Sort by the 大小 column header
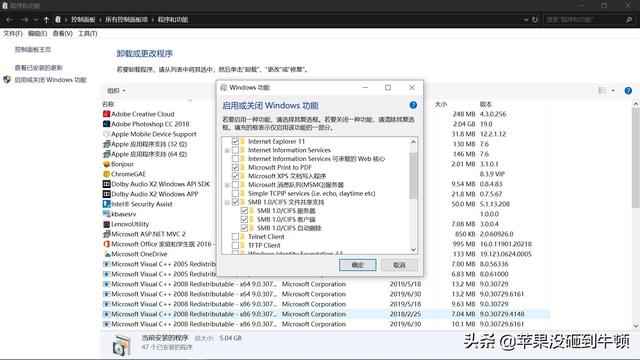640x360 pixels. [x=441, y=104]
